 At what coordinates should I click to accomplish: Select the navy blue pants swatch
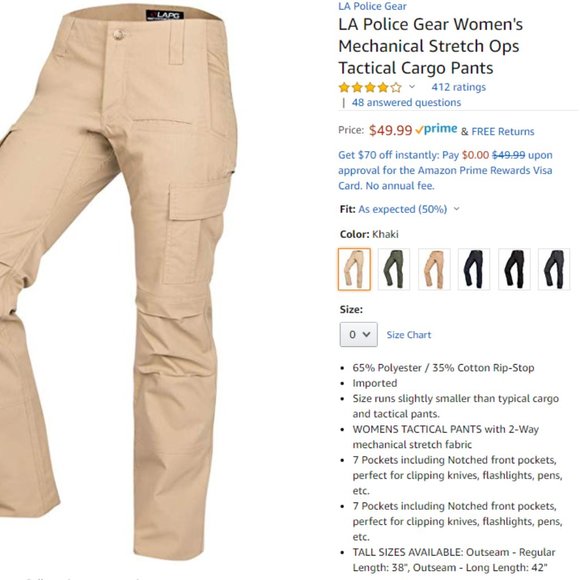474,269
